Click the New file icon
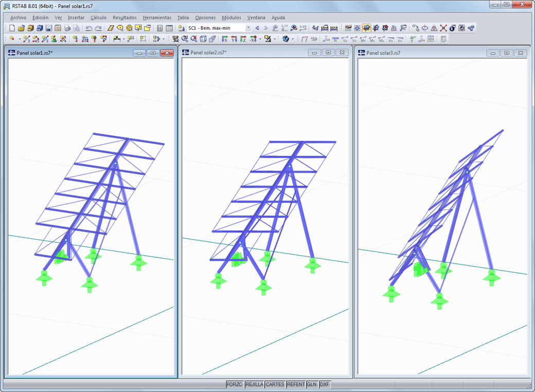The height and width of the screenshot is (392, 535). point(12,28)
